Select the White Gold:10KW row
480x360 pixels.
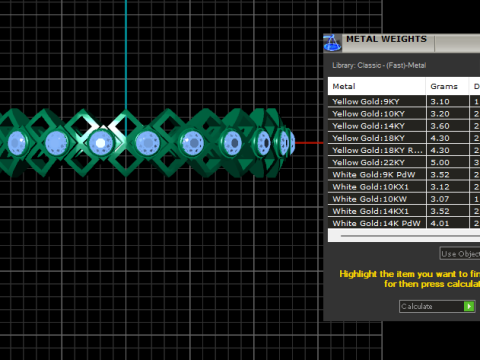404,199
